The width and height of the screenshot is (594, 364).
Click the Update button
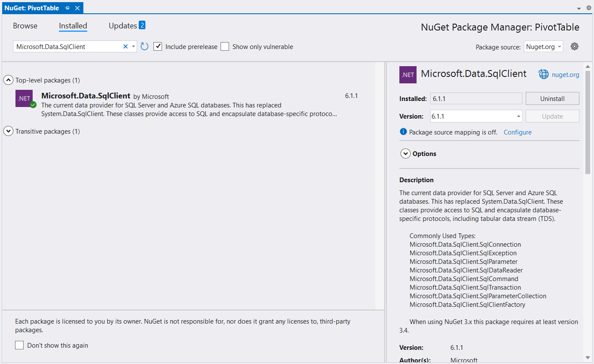click(552, 116)
